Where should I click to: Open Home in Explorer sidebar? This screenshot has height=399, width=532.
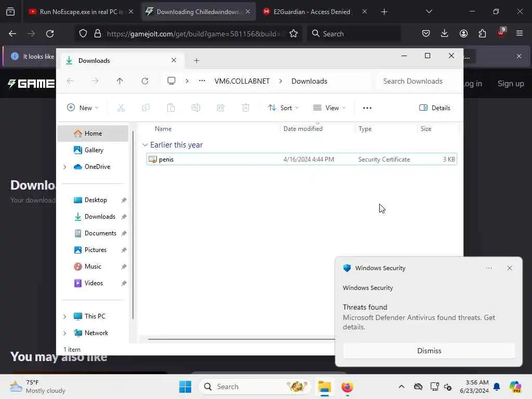(x=93, y=134)
